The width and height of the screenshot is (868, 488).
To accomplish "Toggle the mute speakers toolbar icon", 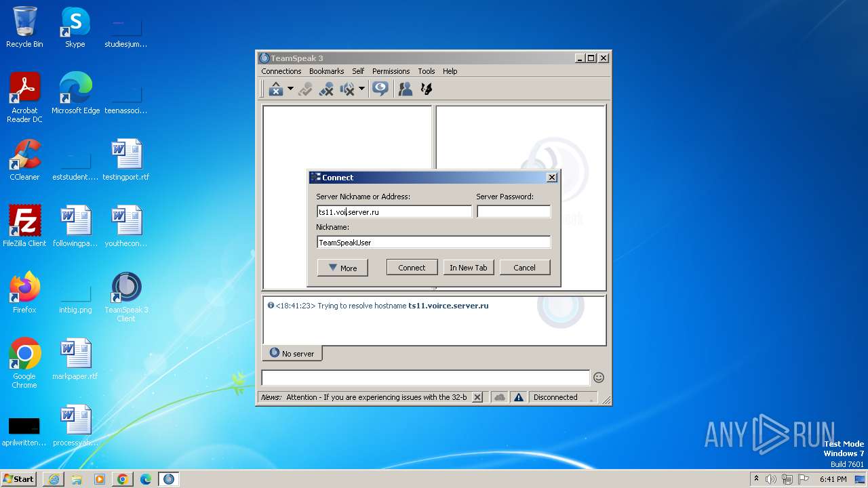I will pyautogui.click(x=347, y=89).
